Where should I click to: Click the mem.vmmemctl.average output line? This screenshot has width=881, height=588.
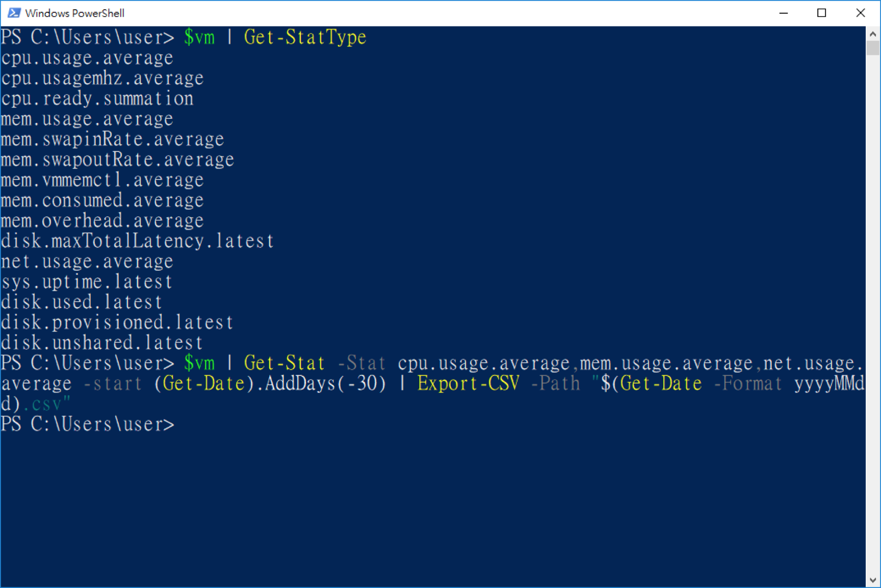pos(102,180)
